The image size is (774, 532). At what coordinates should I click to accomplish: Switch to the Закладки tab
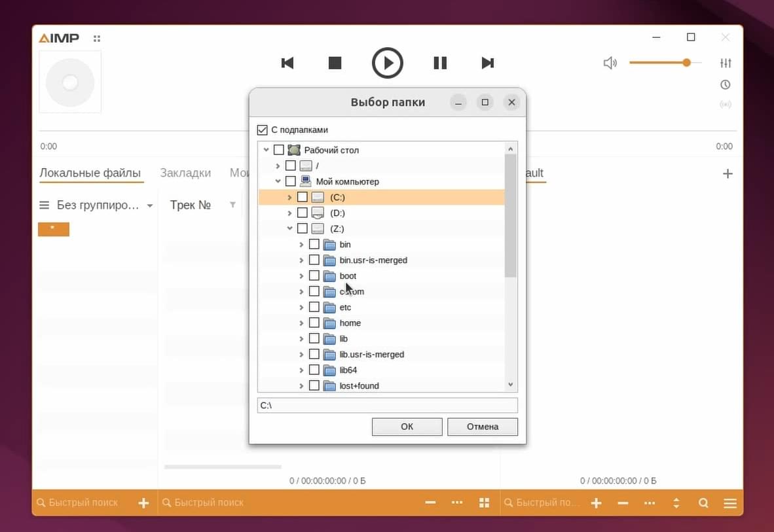[185, 173]
